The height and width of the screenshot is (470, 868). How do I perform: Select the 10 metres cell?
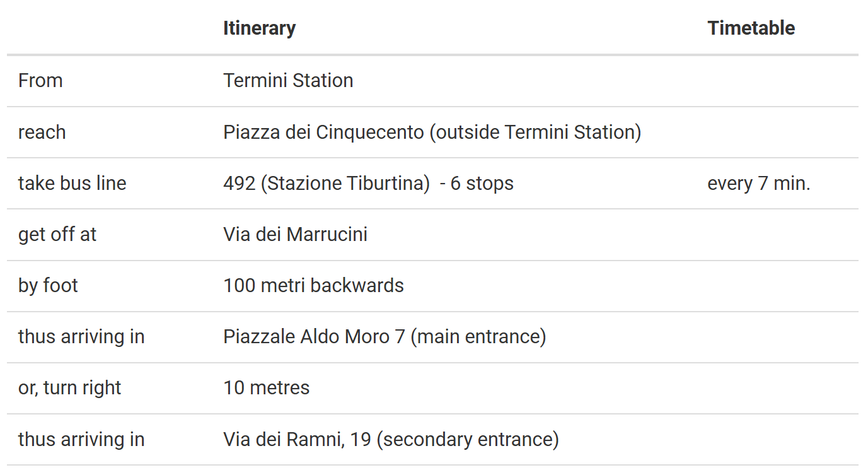click(x=266, y=388)
